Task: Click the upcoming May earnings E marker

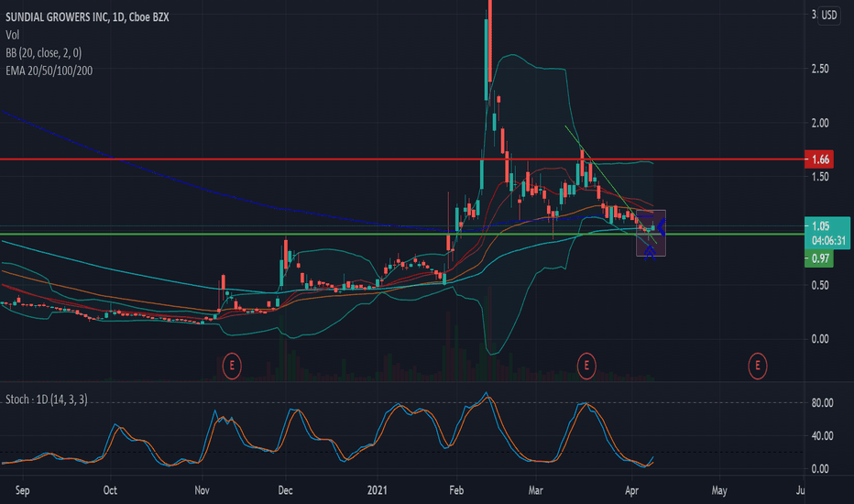Action: [758, 366]
